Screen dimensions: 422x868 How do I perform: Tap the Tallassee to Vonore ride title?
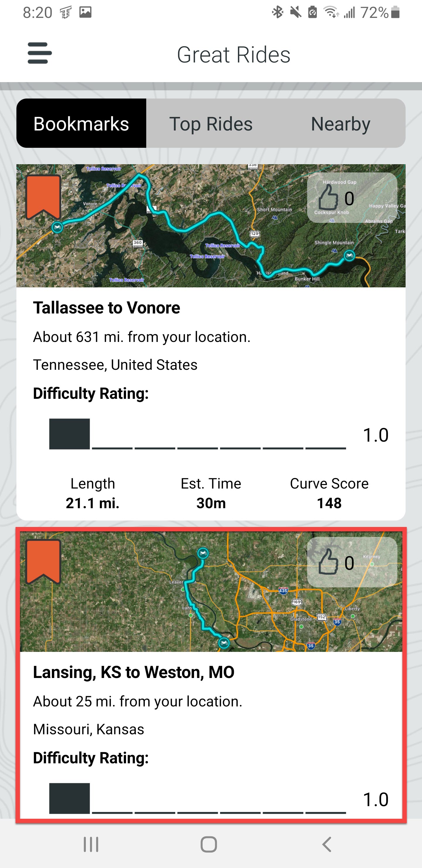click(x=106, y=308)
